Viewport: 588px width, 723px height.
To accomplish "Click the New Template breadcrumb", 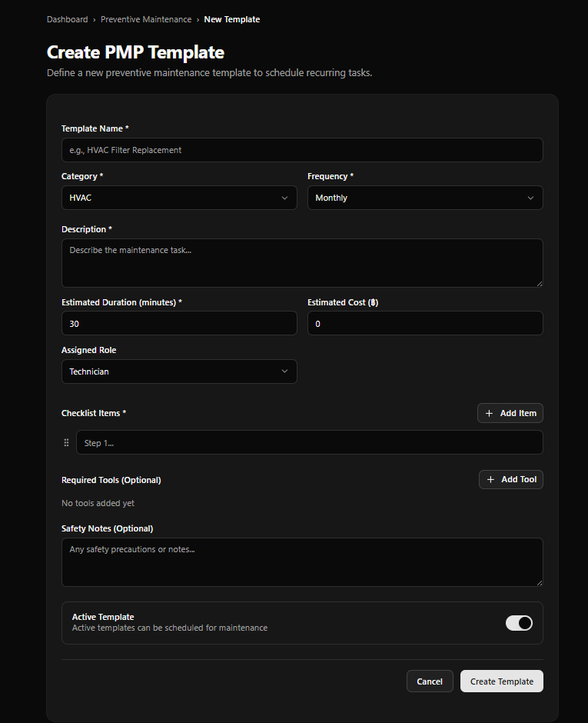I will click(x=232, y=19).
